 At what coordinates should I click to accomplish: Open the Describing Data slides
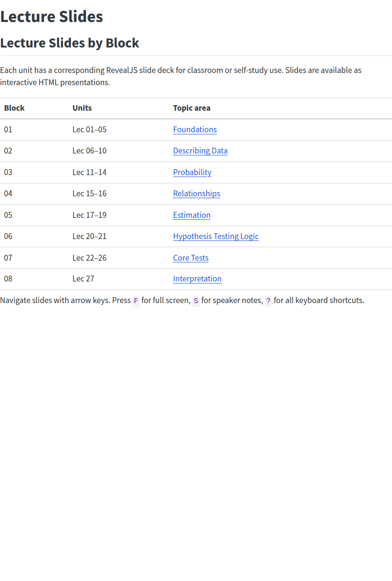tap(200, 151)
